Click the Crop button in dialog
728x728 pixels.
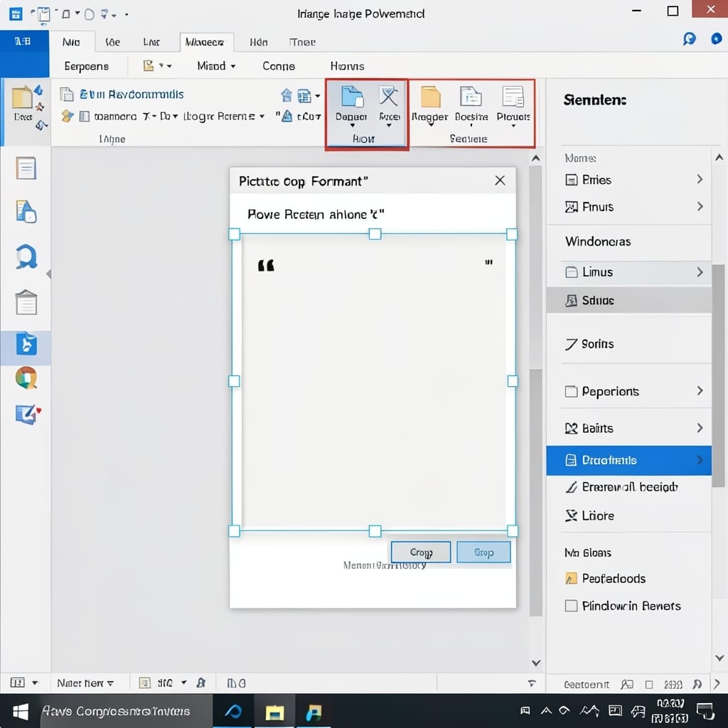click(421, 552)
